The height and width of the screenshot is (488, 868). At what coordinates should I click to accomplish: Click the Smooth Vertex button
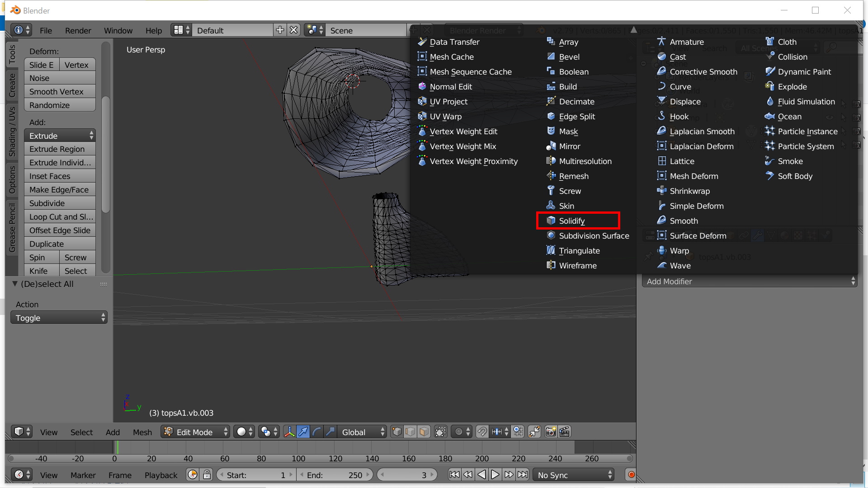[x=60, y=91]
